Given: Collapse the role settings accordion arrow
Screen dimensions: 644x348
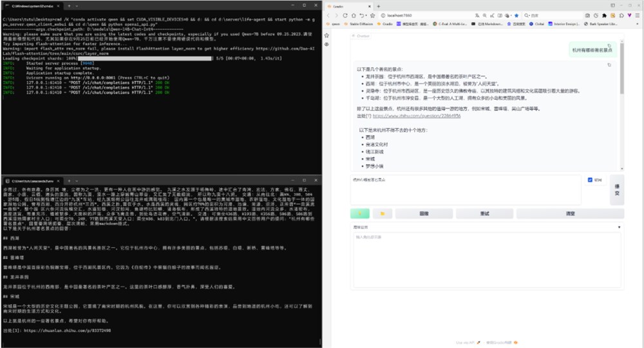Looking at the screenshot, I should pos(619,227).
